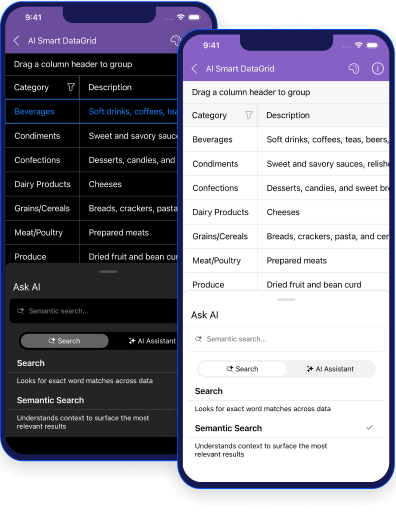
Task: Click Description column header on dark phone
Action: (129, 87)
